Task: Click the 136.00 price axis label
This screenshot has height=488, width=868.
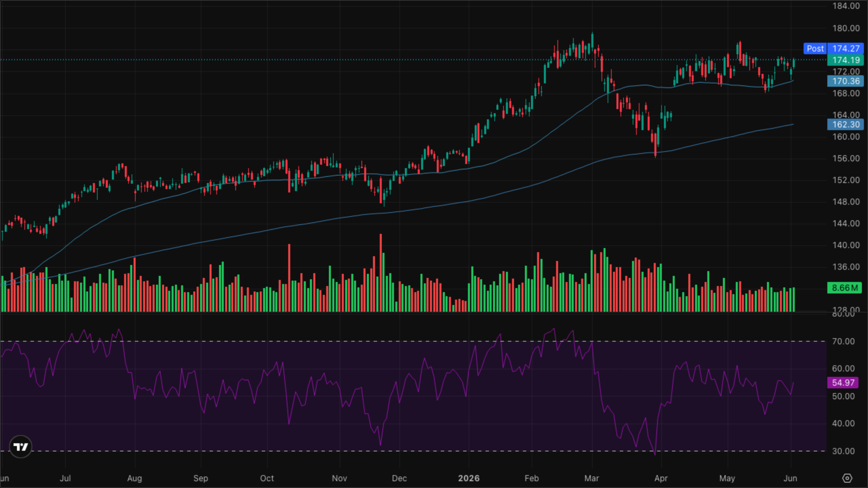Action: coord(846,267)
